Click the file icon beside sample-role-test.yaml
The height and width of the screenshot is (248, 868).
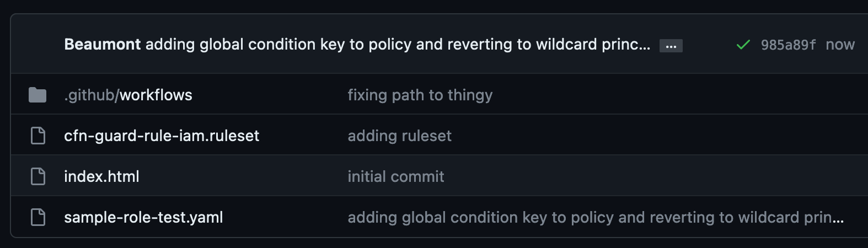coord(38,217)
